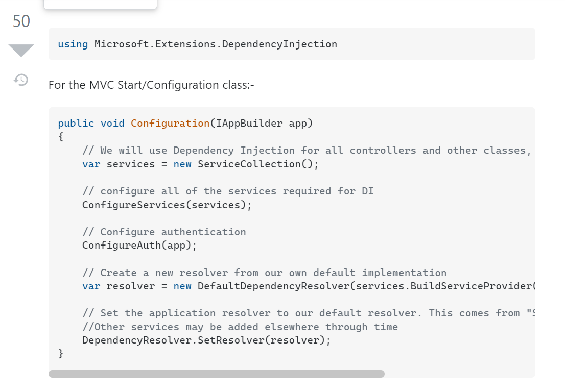Click the vote count of 50
This screenshot has width=565, height=392.
pos(21,21)
